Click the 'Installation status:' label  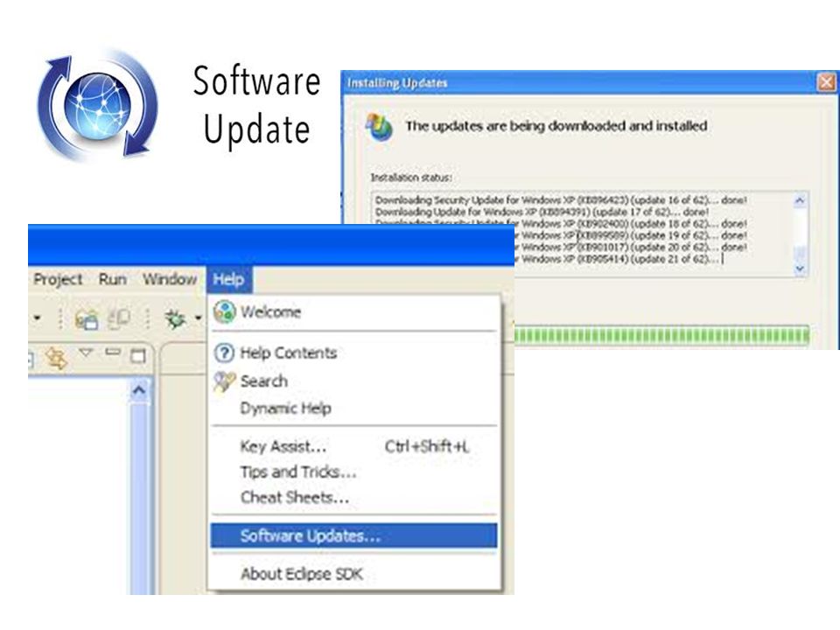click(x=411, y=178)
